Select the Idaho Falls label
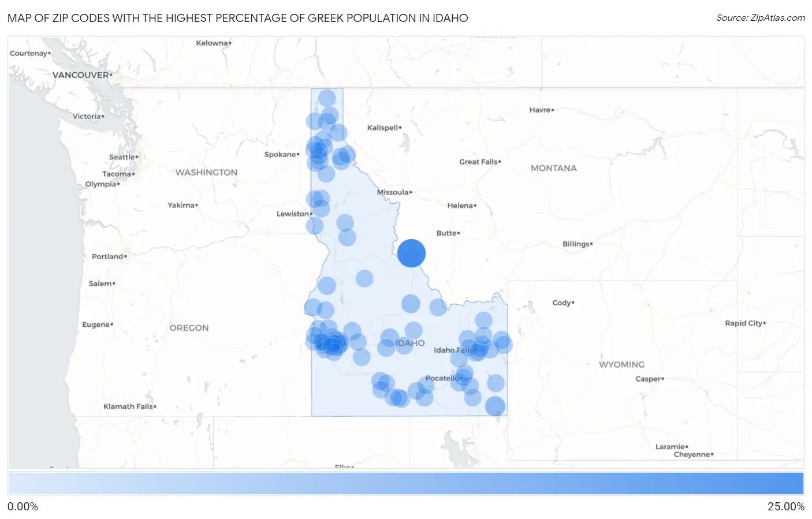 coord(453,350)
